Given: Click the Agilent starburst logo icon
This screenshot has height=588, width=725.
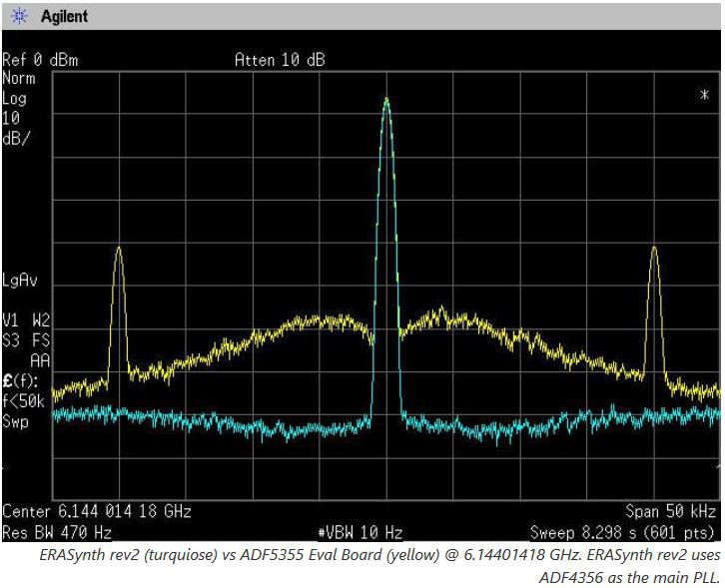Looking at the screenshot, I should pos(19,17).
